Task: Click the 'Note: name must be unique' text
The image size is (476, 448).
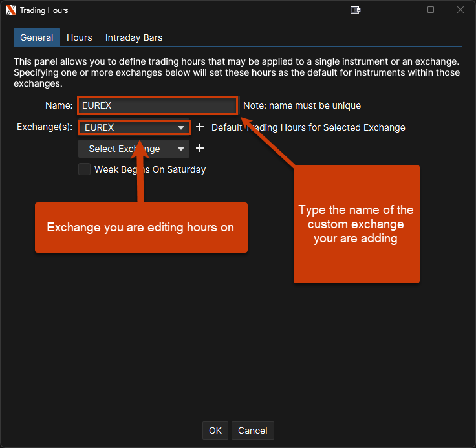Action: point(302,105)
